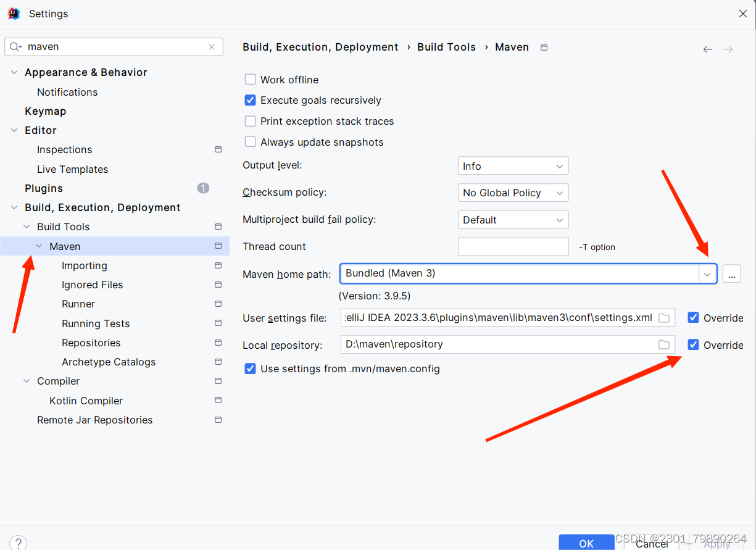The image size is (756, 550).
Task: Click the project-level icon beside Kotlin Compiler
Action: pyautogui.click(x=218, y=400)
